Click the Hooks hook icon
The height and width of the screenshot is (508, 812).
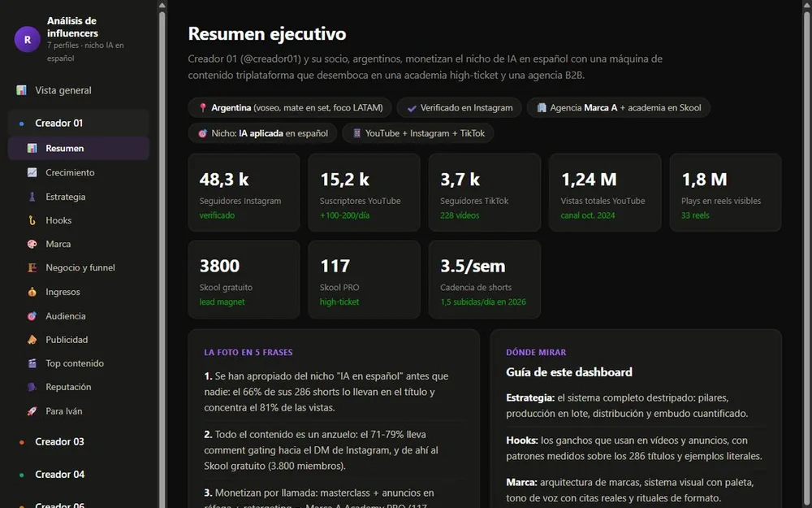tap(32, 220)
